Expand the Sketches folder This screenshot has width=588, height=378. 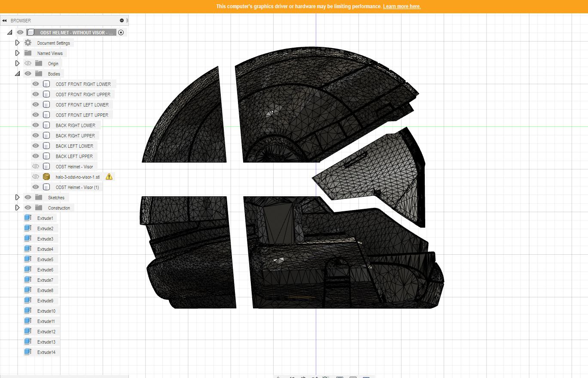pyautogui.click(x=17, y=198)
